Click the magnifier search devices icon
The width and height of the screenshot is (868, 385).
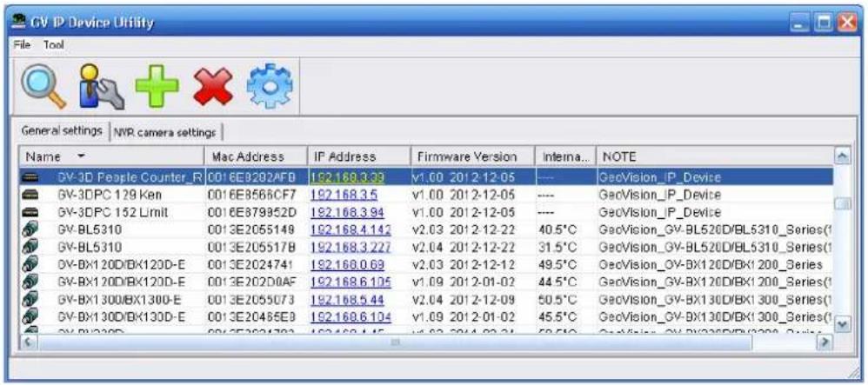tap(43, 86)
